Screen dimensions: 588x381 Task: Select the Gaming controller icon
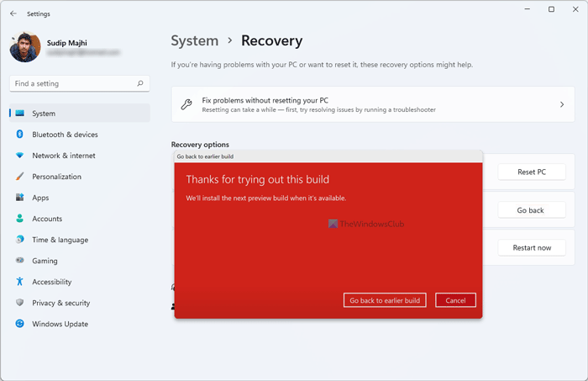pos(19,261)
